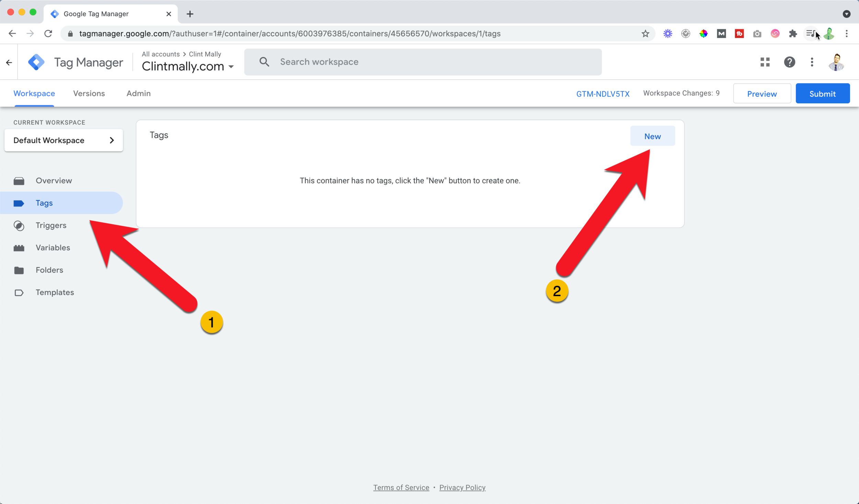The image size is (859, 504).
Task: Open the GTM-NDLV5TX container ID link
Action: coord(603,94)
